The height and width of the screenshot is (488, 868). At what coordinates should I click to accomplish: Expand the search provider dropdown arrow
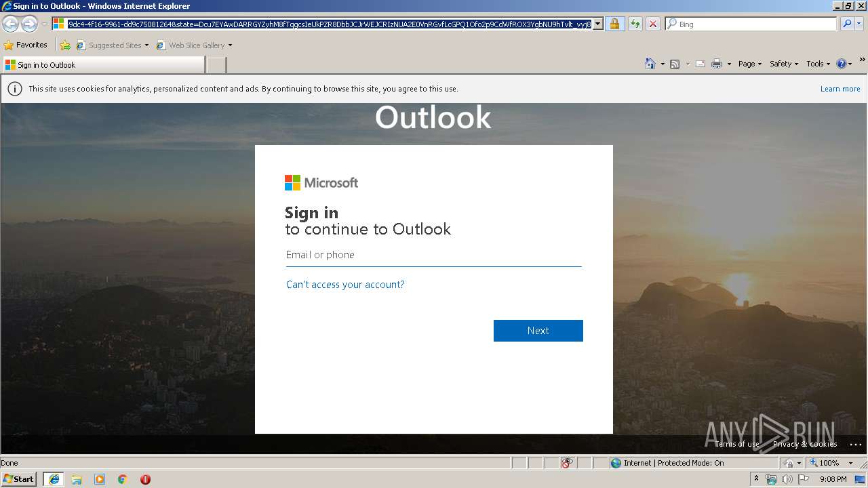click(x=860, y=24)
